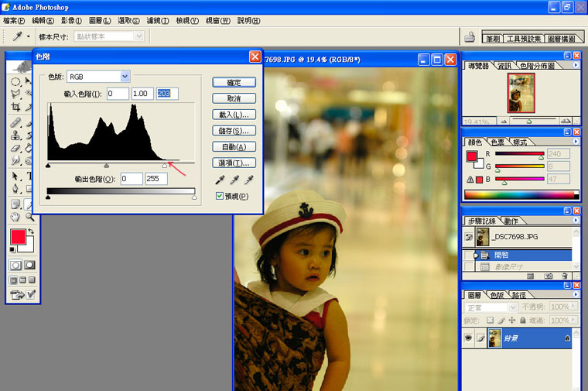Select the Zoom magnifier tool
Viewport: 588px width, 391px height.
tap(30, 217)
